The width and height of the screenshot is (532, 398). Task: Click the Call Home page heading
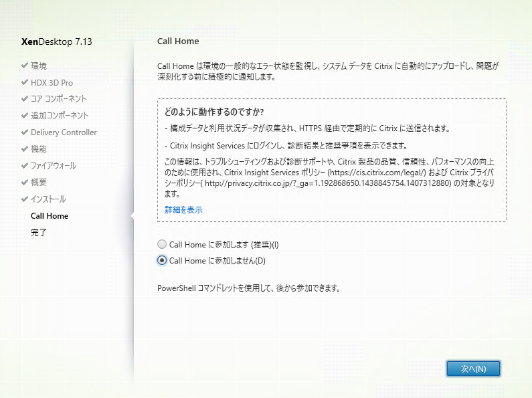[178, 41]
